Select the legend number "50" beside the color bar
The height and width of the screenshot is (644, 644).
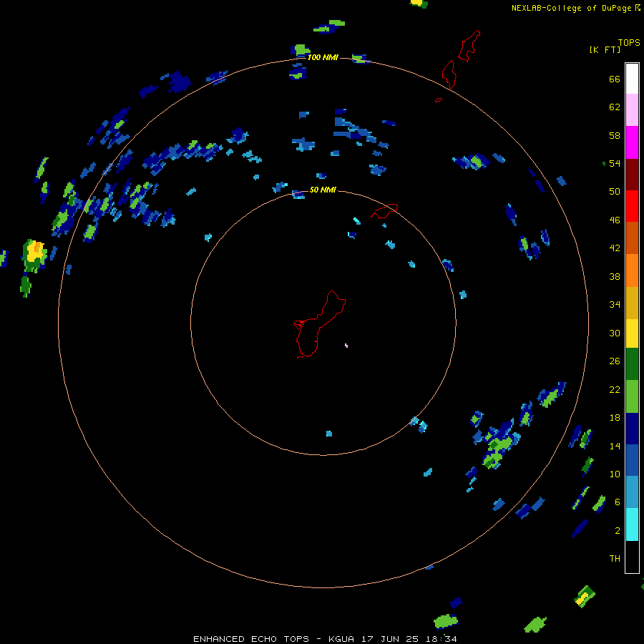coord(615,192)
